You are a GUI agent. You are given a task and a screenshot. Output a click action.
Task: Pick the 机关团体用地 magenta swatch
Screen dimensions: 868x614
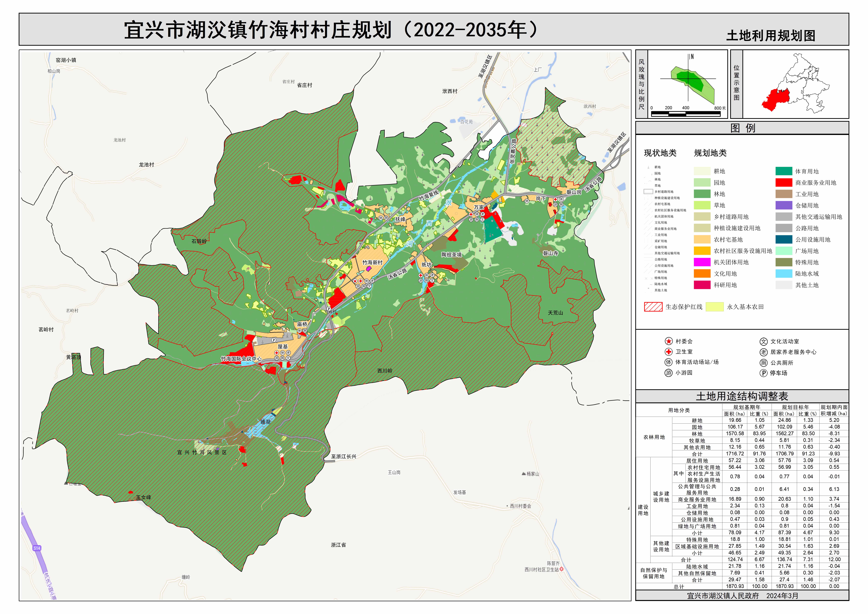pyautogui.click(x=702, y=262)
